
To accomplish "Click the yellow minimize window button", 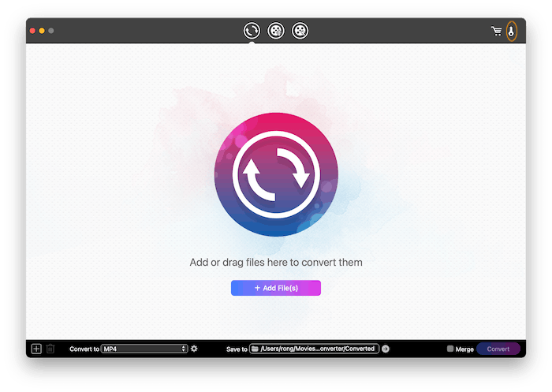I will [x=42, y=31].
